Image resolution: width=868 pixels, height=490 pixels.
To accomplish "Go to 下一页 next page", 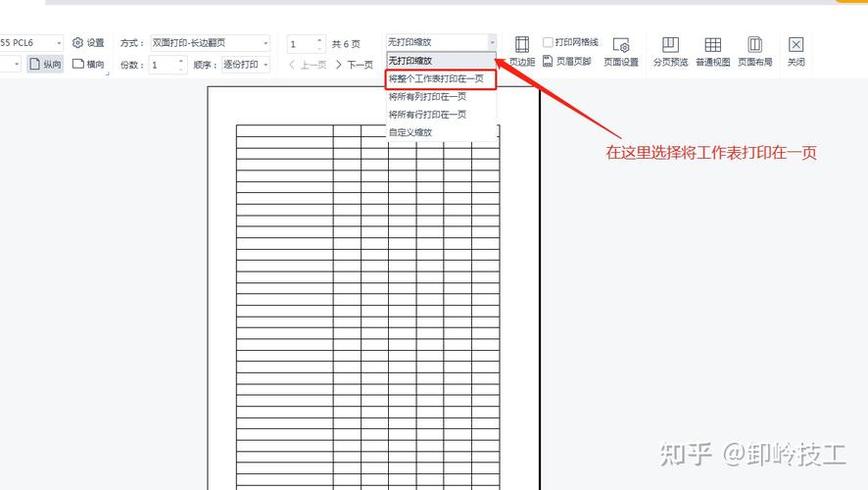I will [355, 65].
